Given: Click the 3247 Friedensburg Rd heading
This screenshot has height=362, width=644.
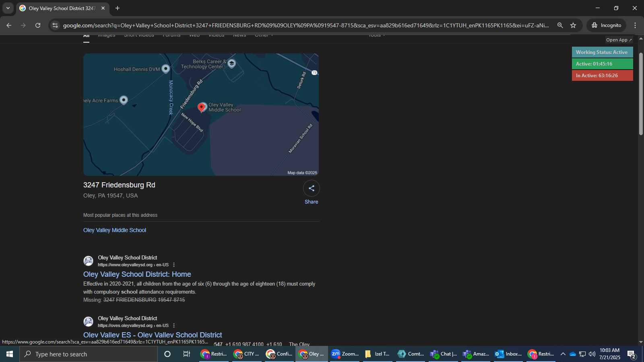Looking at the screenshot, I should [x=119, y=185].
